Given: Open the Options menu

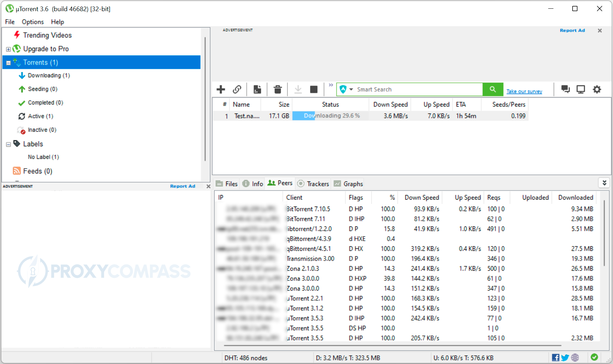Looking at the screenshot, I should tap(33, 22).
